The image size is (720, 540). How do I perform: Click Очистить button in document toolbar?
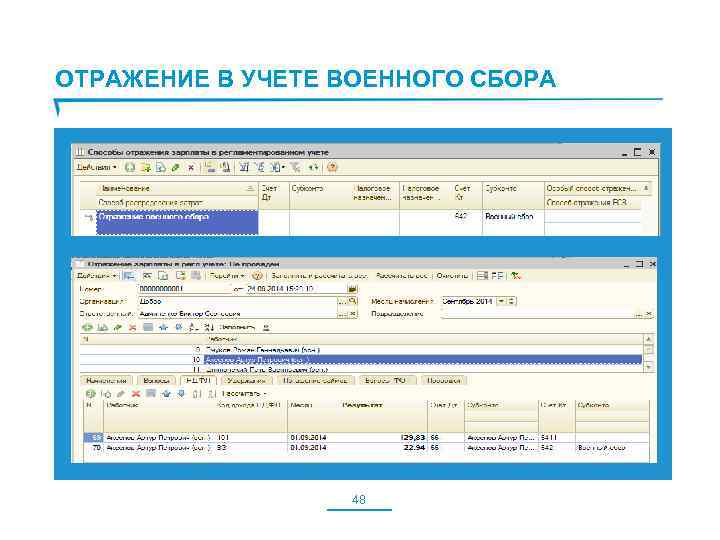pyautogui.click(x=452, y=276)
